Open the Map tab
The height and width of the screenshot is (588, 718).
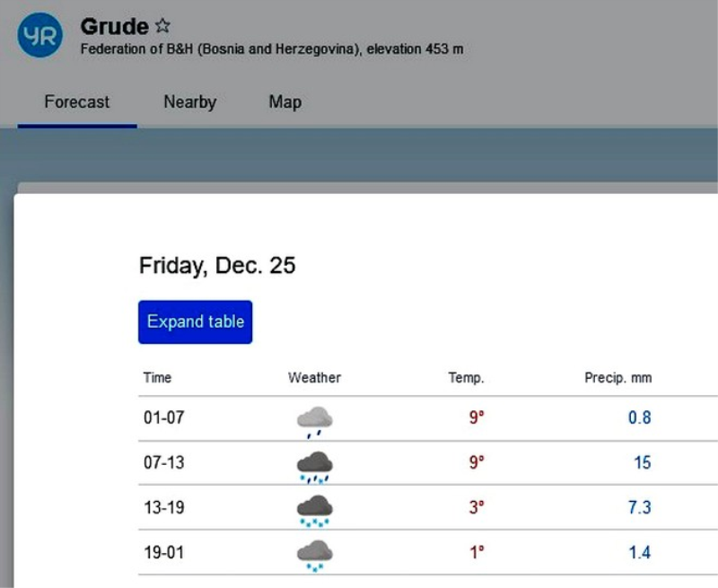[285, 102]
